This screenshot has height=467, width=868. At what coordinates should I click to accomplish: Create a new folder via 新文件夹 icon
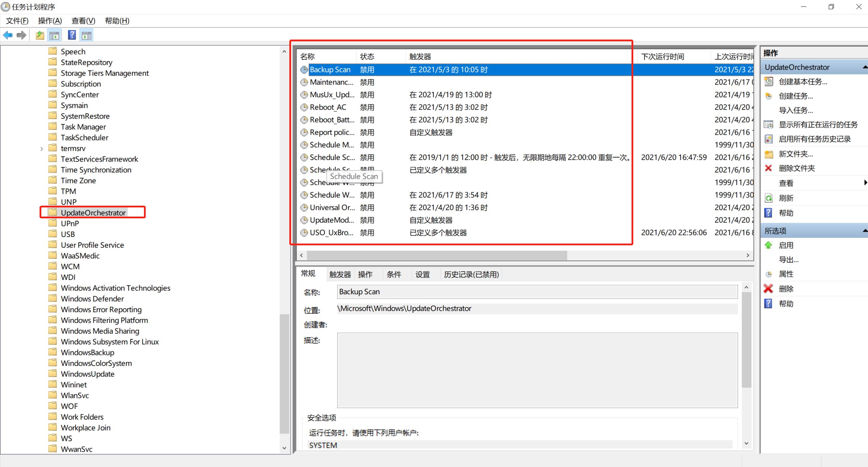769,154
